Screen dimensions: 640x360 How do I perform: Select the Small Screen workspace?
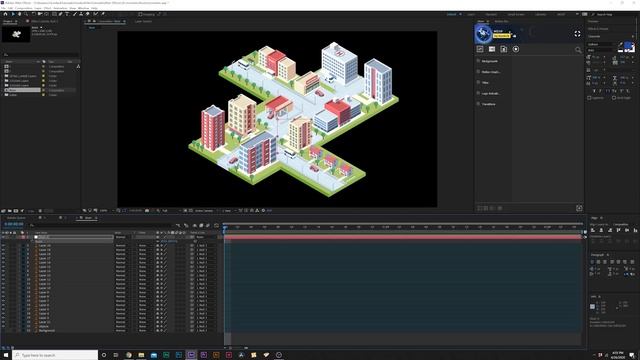coord(516,14)
